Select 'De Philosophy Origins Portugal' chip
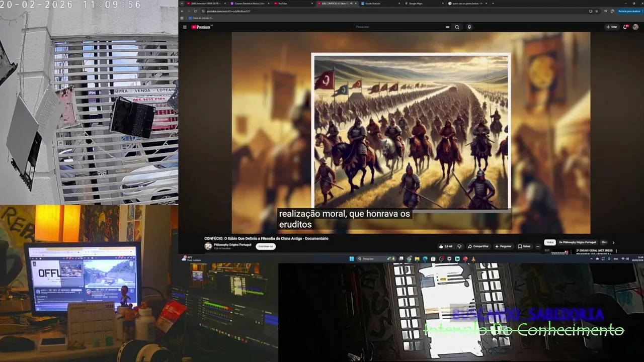Screen dimensions: 644x362 [578, 242]
